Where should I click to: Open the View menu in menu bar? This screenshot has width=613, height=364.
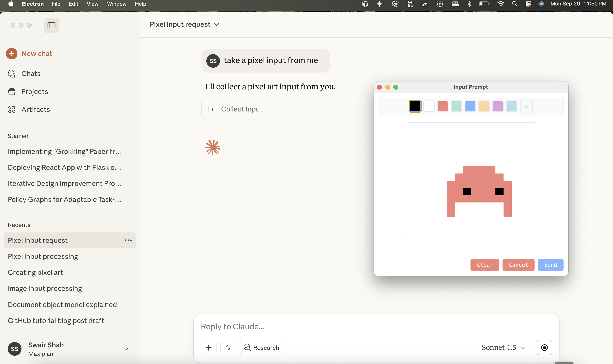pyautogui.click(x=92, y=4)
